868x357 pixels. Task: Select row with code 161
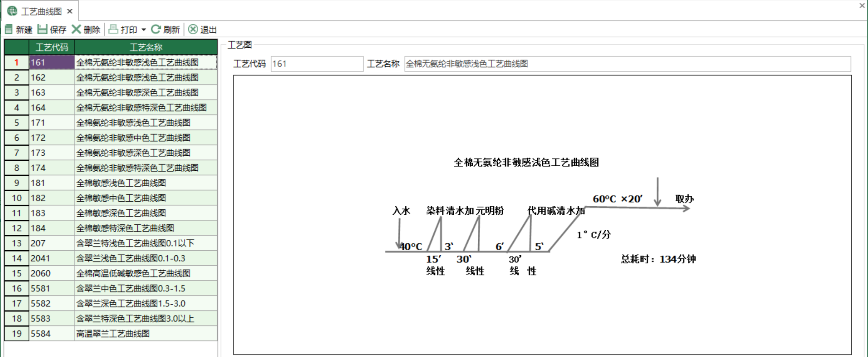point(111,62)
